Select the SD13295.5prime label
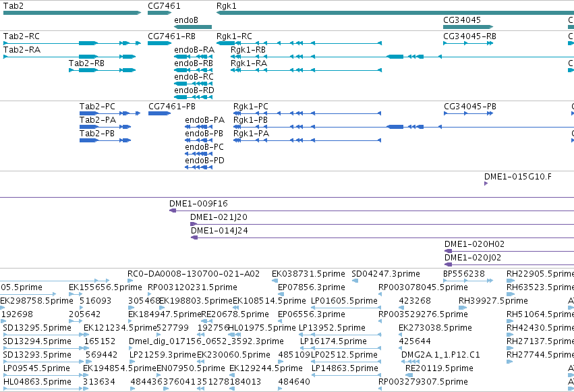574x392 pixels. 37,328
